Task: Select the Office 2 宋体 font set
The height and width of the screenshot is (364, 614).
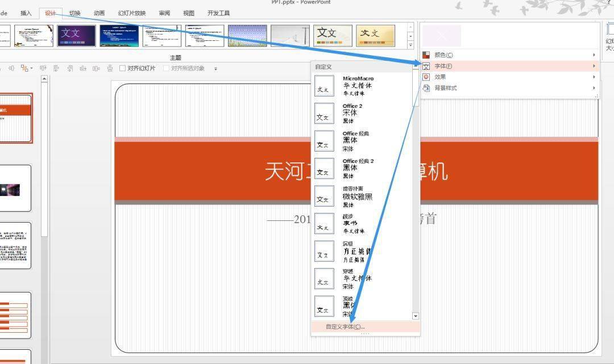Action: pos(362,114)
